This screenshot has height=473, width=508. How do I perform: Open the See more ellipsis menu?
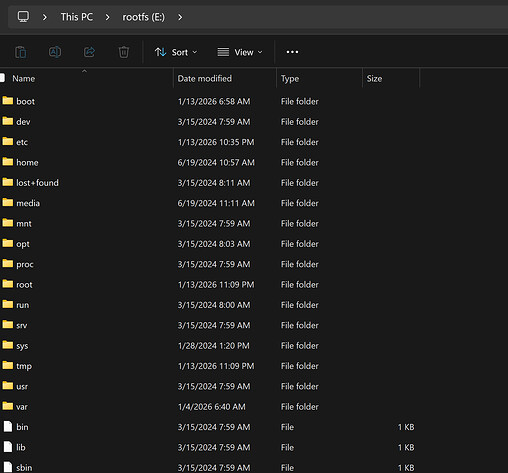click(292, 52)
